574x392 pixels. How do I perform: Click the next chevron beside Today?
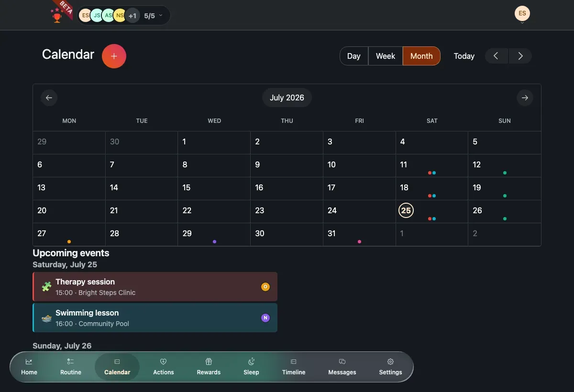point(520,56)
